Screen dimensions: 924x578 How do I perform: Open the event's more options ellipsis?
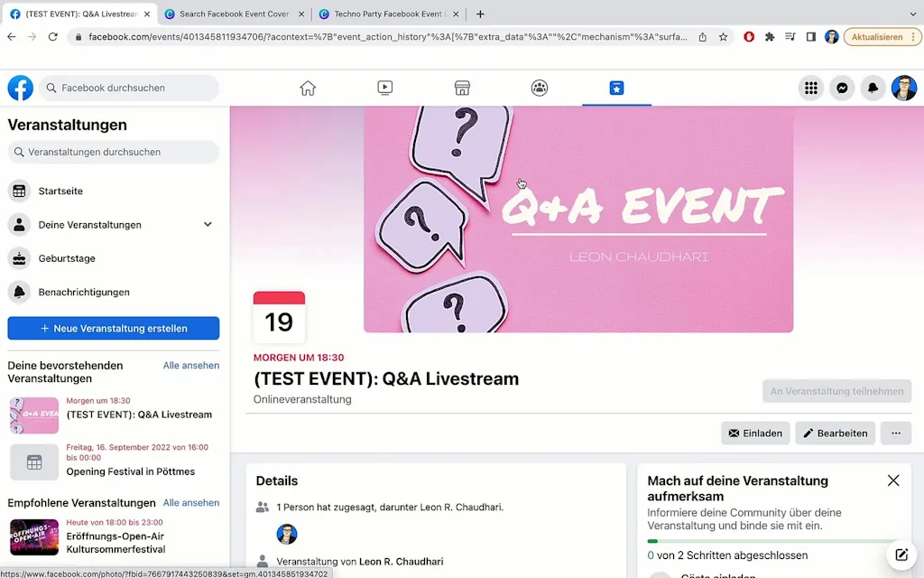pyautogui.click(x=896, y=433)
